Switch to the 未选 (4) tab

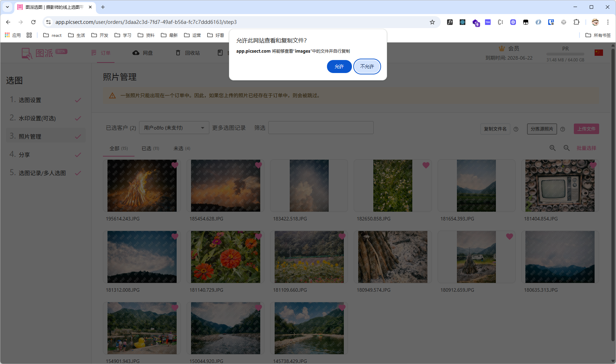pyautogui.click(x=181, y=148)
